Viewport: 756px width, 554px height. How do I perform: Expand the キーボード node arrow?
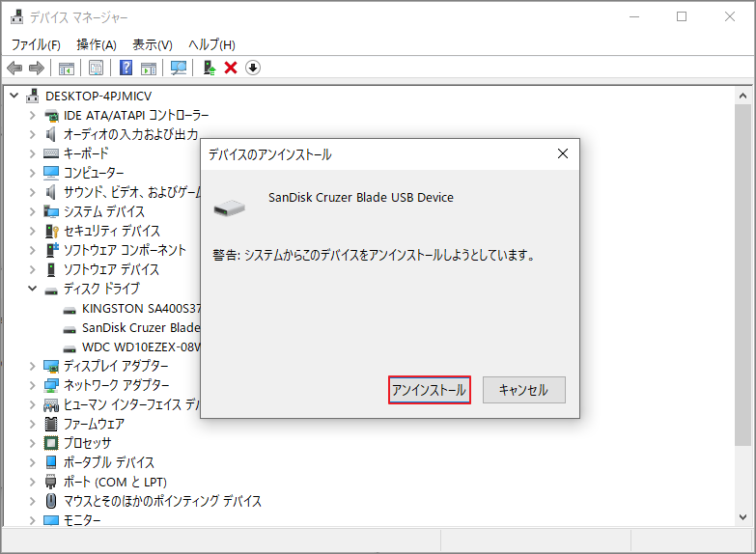[32, 153]
